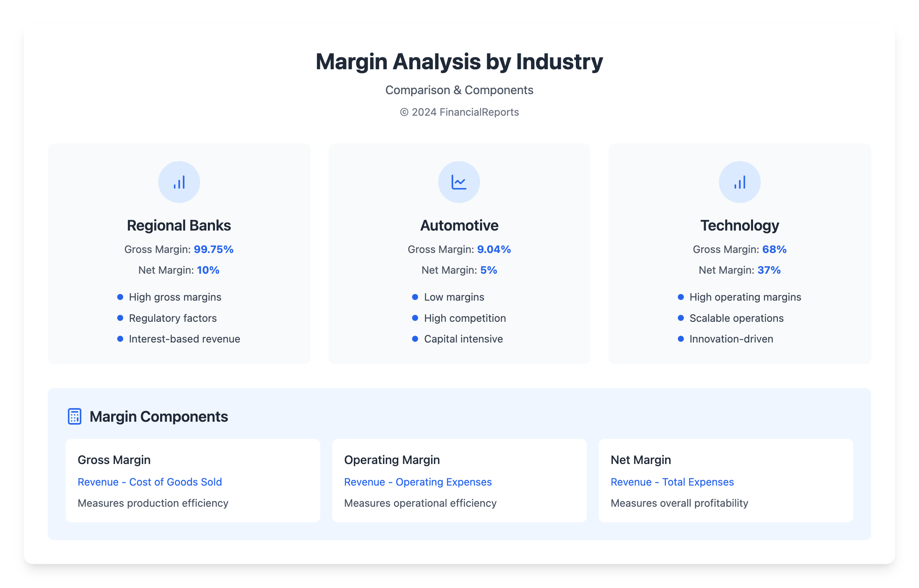
Task: Click the Margin Analysis by Industry title
Action: click(459, 62)
